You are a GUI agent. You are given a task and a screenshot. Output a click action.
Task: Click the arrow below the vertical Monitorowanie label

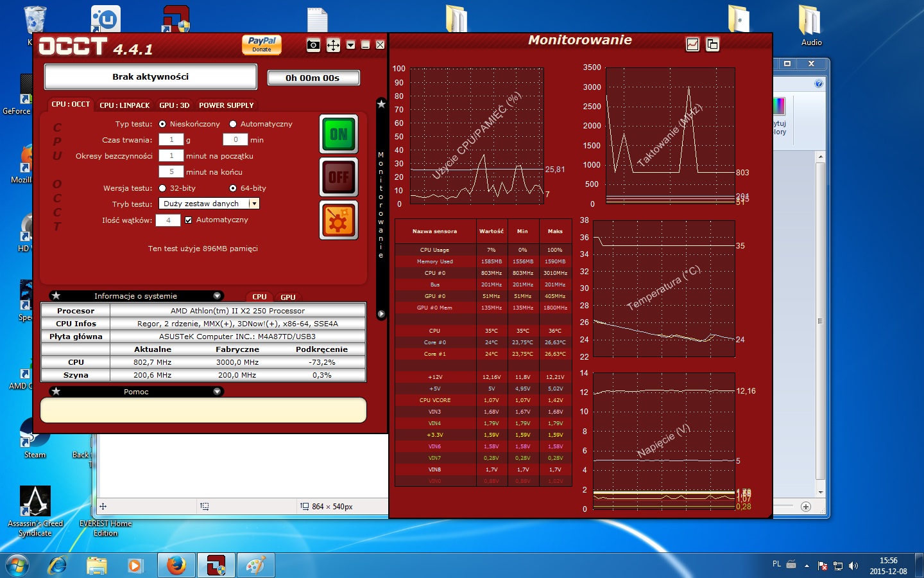pyautogui.click(x=381, y=314)
